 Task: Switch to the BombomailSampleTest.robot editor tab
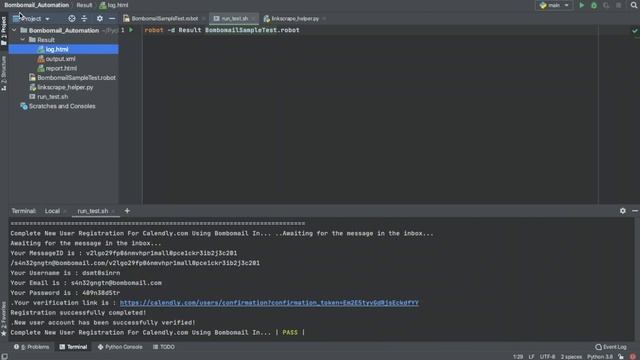point(164,19)
